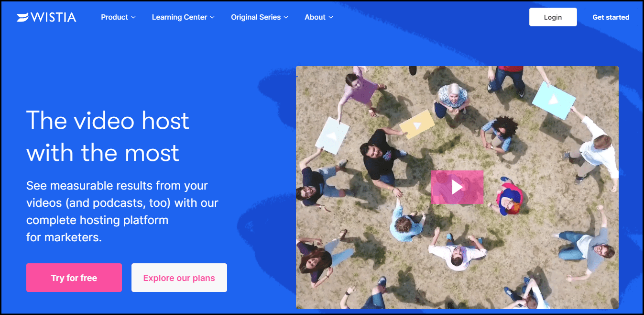Viewport: 644px width, 315px height.
Task: Open the Learning Center menu
Action: click(x=183, y=17)
